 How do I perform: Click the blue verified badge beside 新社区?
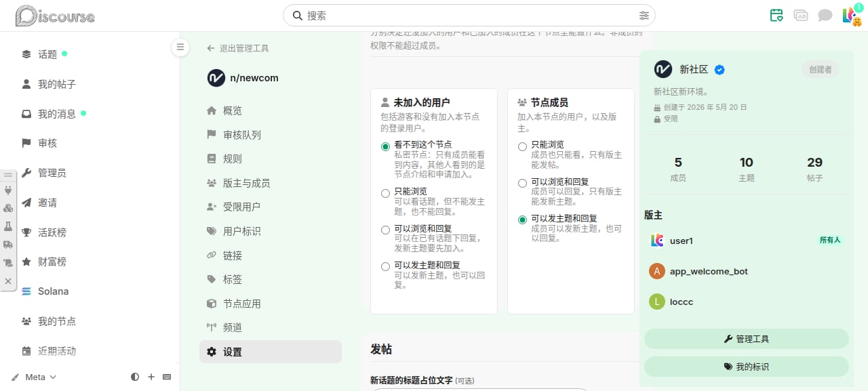[x=720, y=70]
